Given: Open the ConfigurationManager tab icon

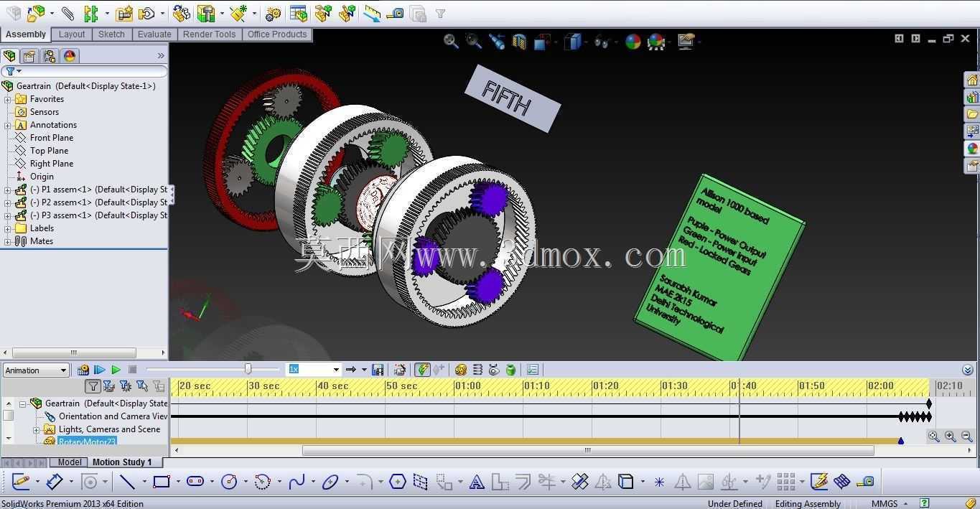Looking at the screenshot, I should [50, 56].
